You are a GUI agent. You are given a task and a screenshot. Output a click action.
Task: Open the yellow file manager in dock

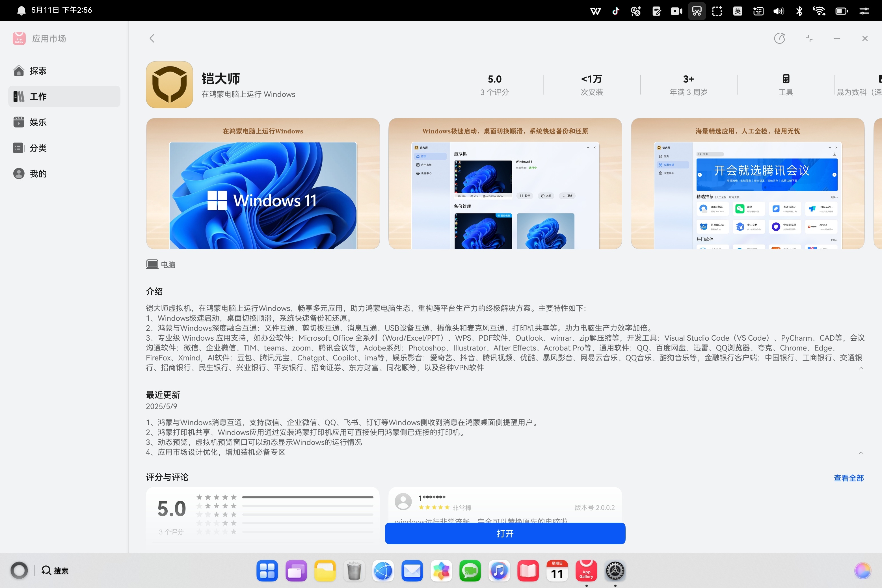click(325, 571)
